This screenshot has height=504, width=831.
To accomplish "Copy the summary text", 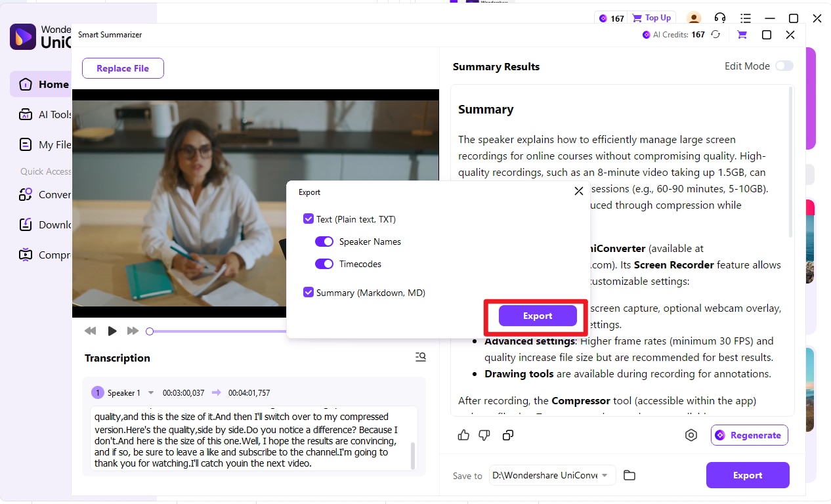I will [508, 434].
